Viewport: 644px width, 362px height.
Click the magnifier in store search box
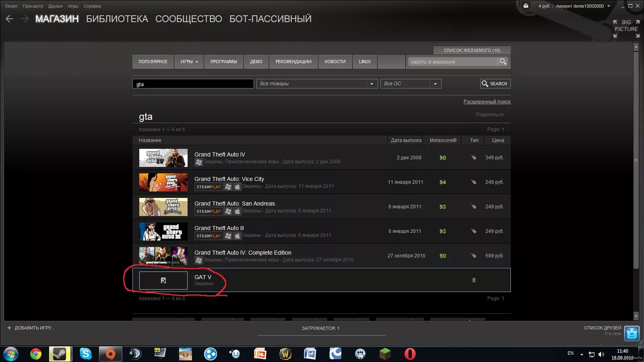coord(503,62)
